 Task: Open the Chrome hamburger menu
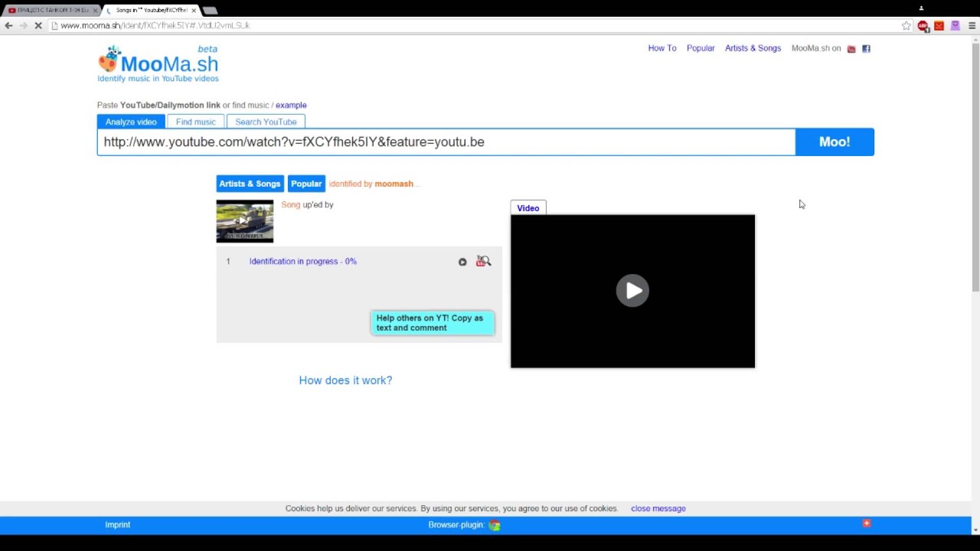pyautogui.click(x=972, y=25)
